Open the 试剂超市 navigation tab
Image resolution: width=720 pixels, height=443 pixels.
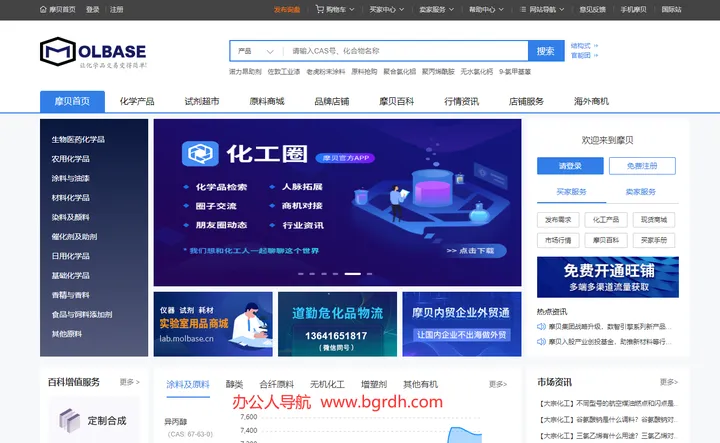point(202,101)
